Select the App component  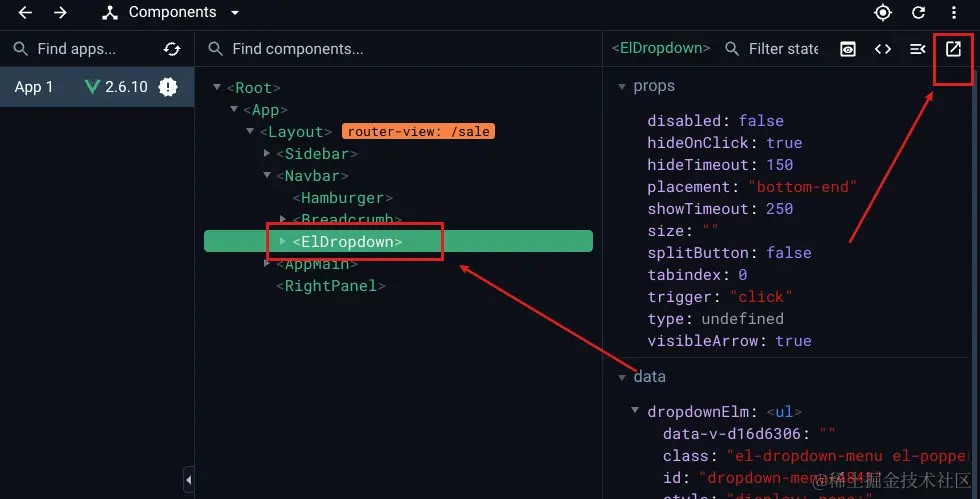coord(265,110)
